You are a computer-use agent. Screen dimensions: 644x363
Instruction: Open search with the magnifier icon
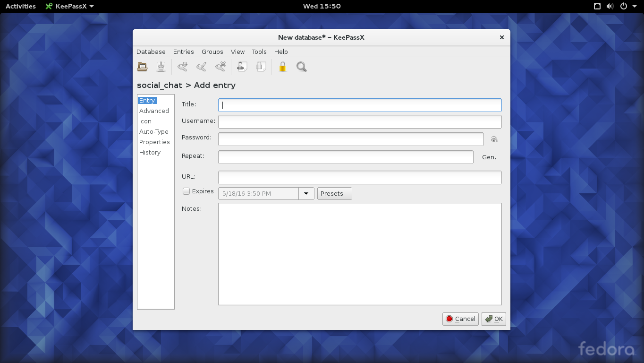(x=302, y=67)
